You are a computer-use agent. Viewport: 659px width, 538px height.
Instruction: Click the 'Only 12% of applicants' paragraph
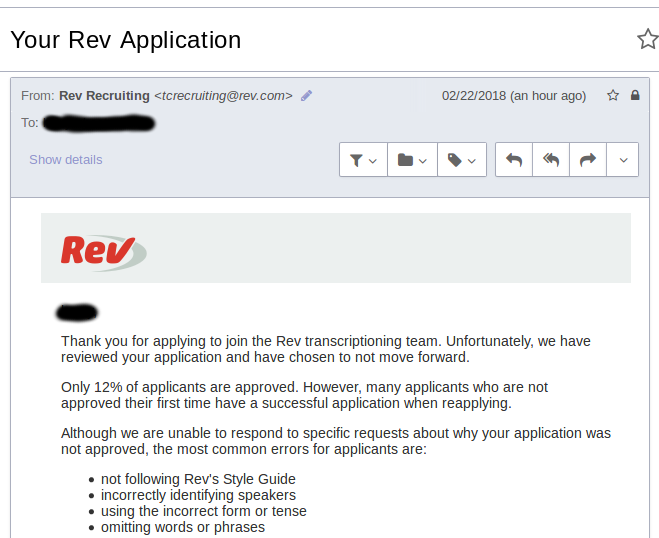pos(304,395)
